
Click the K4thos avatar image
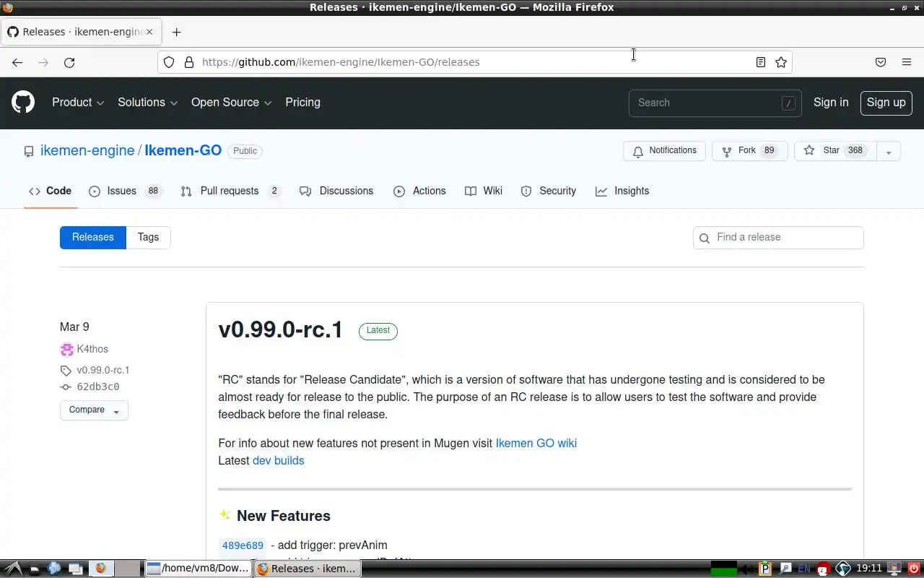(x=66, y=350)
